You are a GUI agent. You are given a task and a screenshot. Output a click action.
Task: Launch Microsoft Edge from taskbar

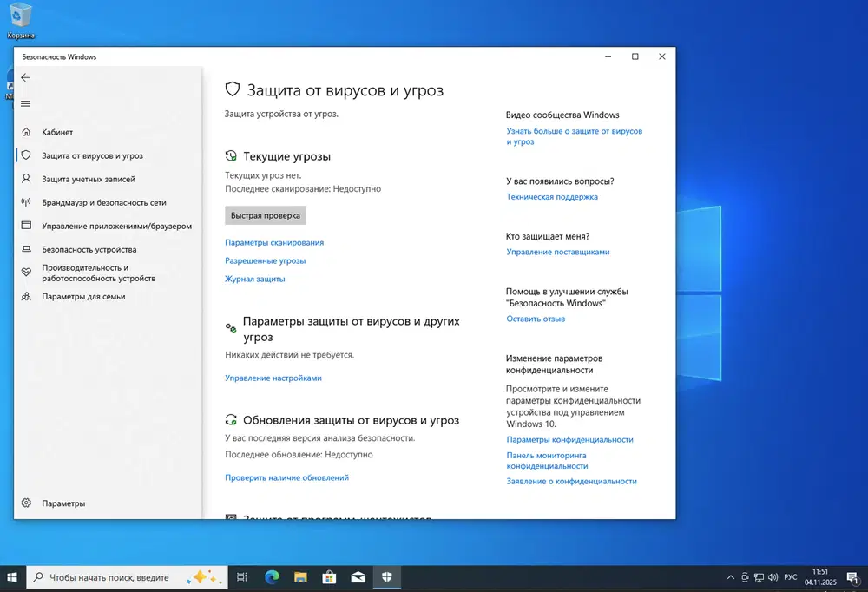[272, 577]
